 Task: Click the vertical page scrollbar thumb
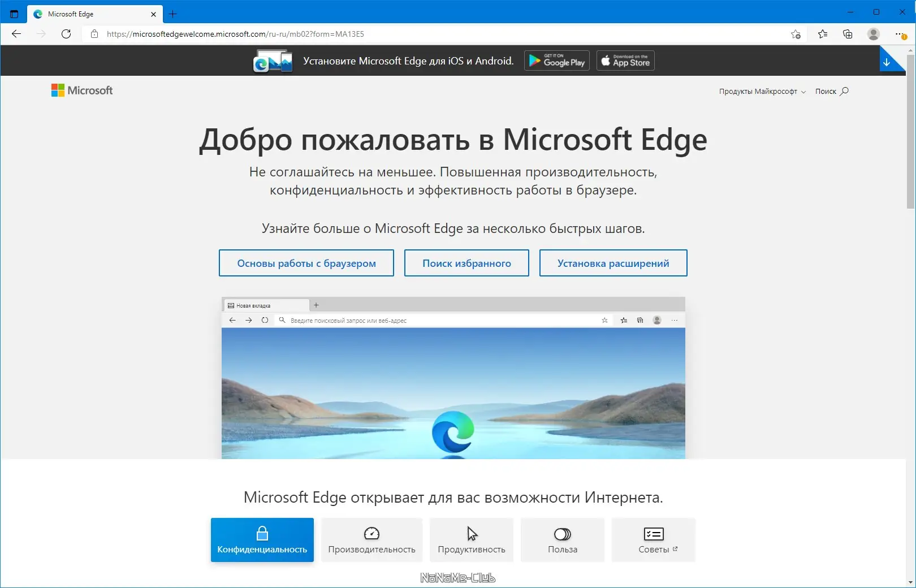(910, 133)
